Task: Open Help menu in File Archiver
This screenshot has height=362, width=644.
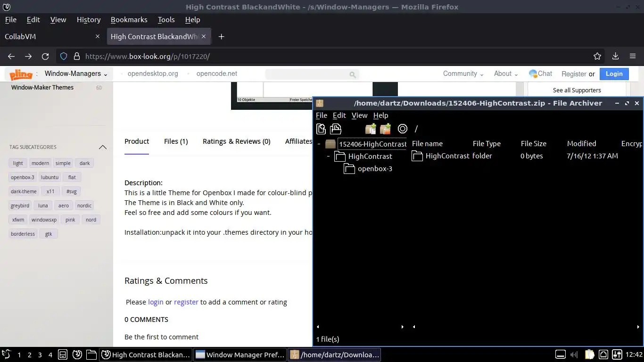Action: point(380,115)
